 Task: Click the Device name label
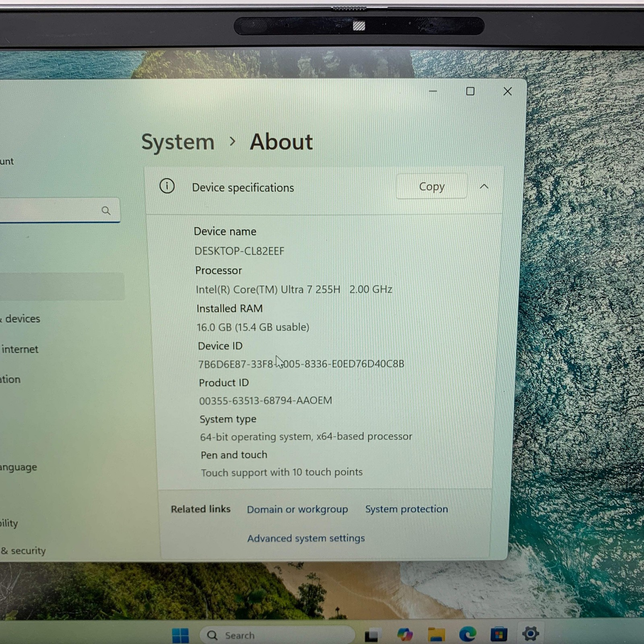[x=225, y=231]
